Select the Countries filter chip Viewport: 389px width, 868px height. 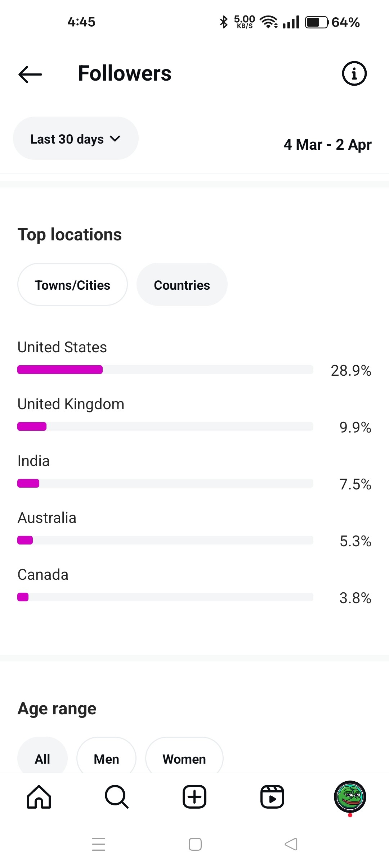[182, 284]
